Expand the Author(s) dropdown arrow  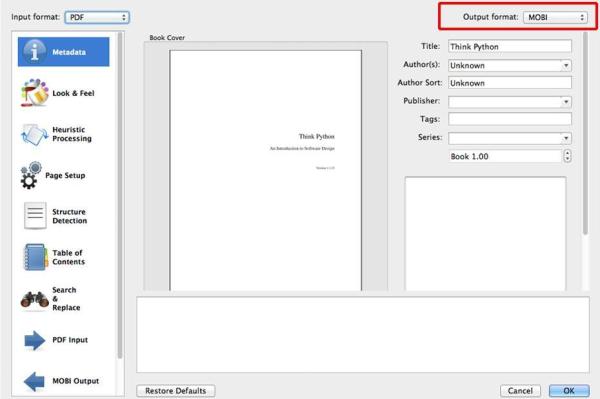pyautogui.click(x=566, y=65)
